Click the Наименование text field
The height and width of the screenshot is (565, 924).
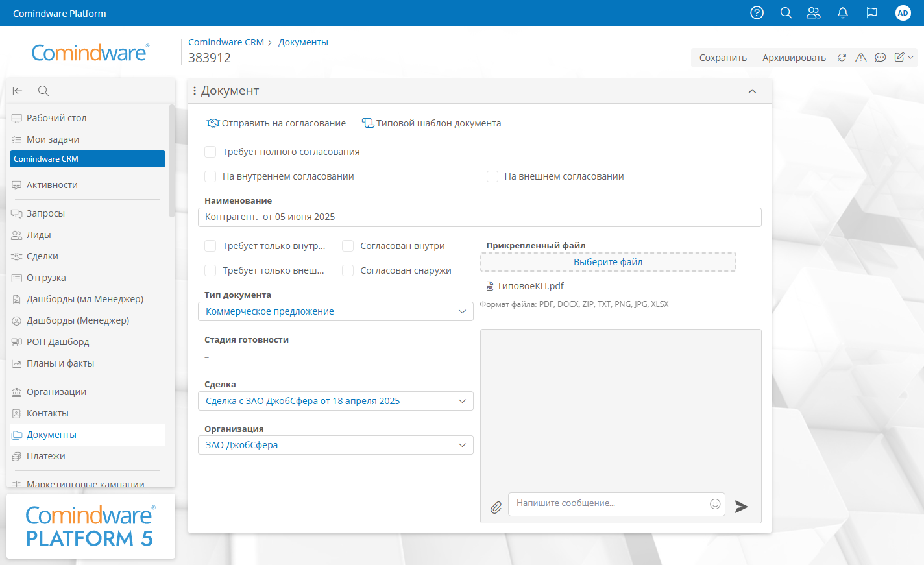[480, 217]
